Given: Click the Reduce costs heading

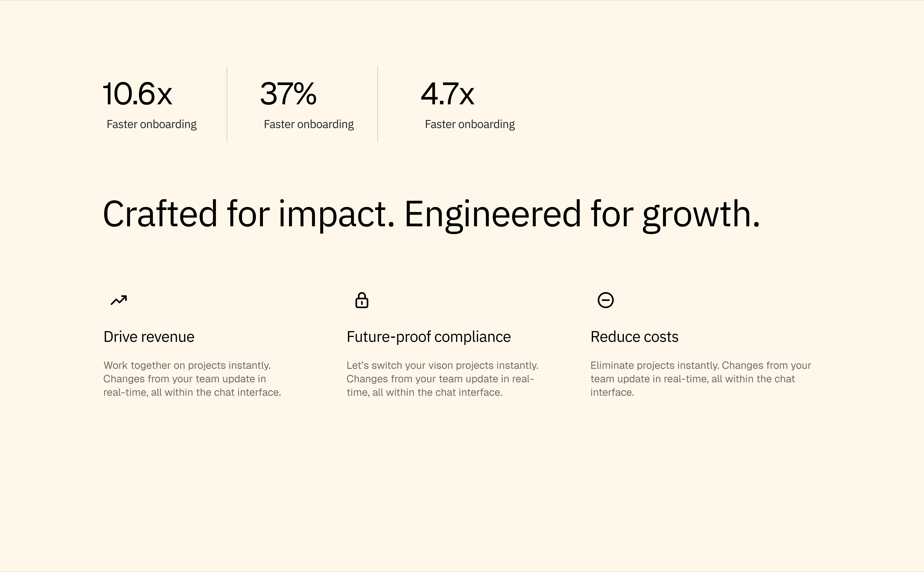Looking at the screenshot, I should pyautogui.click(x=634, y=337).
